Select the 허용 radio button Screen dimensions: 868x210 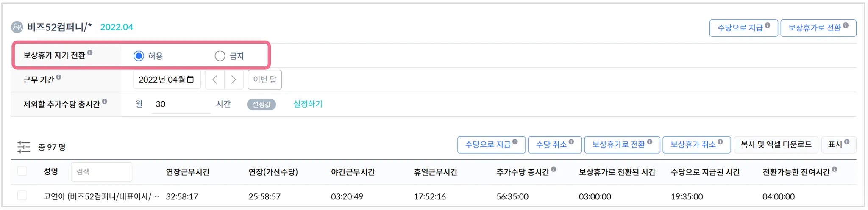[139, 56]
